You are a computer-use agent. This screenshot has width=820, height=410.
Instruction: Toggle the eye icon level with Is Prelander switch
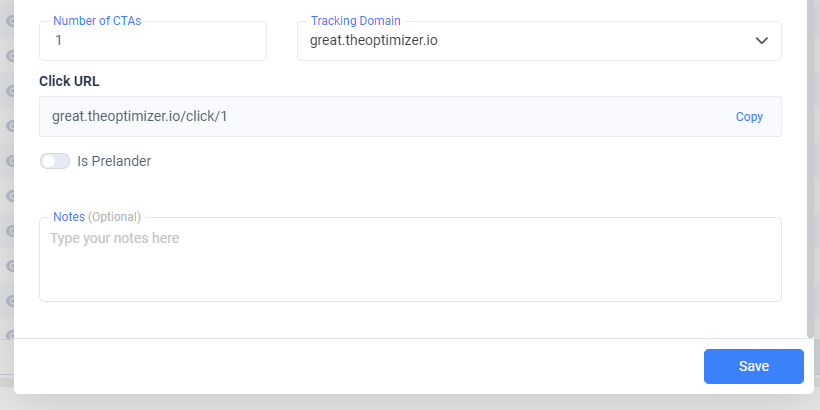(9, 161)
